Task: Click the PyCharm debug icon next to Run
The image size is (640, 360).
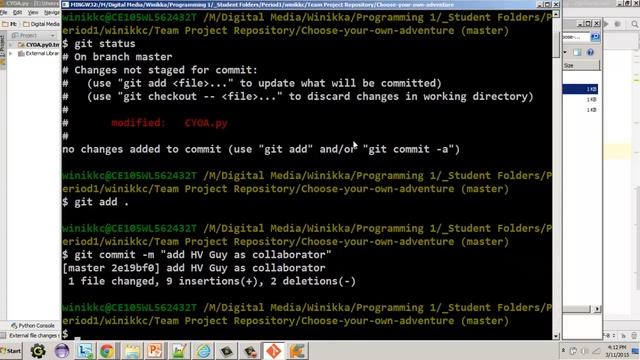Action: (618, 24)
